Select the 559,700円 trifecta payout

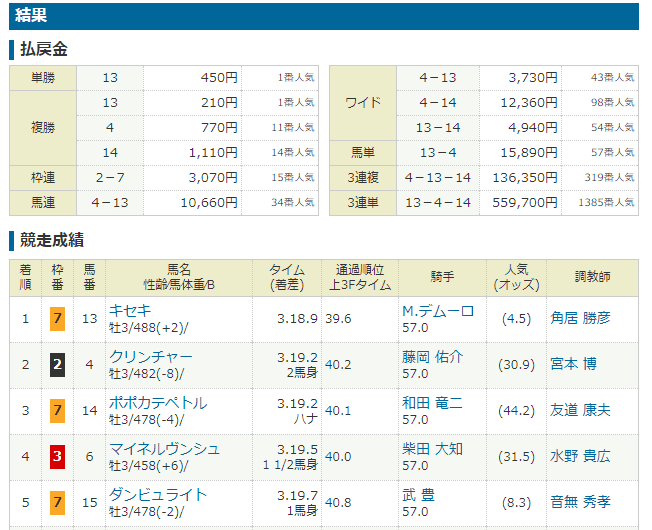525,203
